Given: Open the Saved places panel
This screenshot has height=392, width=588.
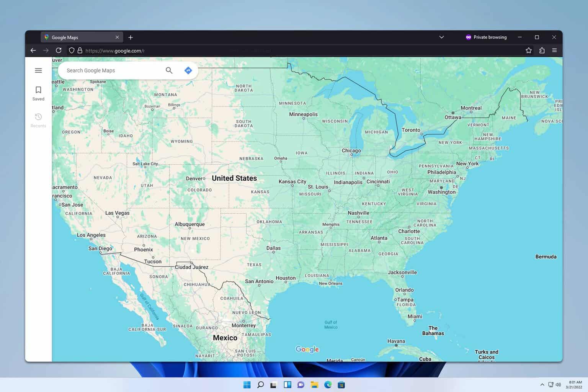Looking at the screenshot, I should [38, 93].
